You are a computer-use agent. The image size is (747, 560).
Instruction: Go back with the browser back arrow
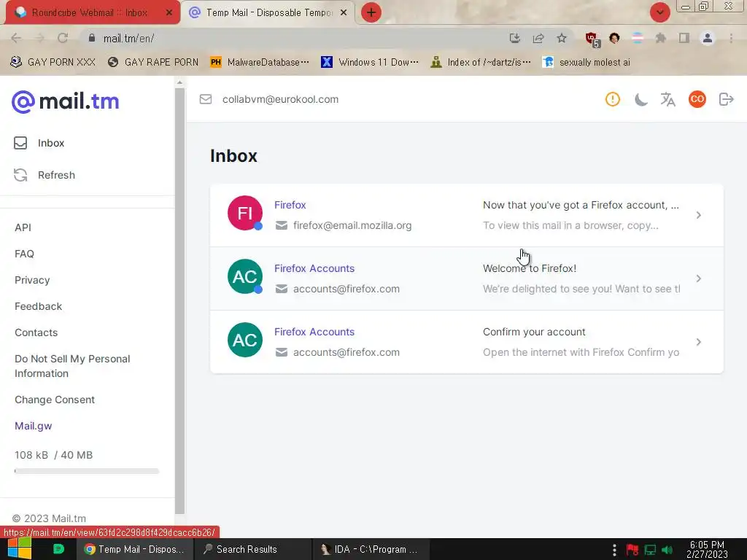point(16,38)
